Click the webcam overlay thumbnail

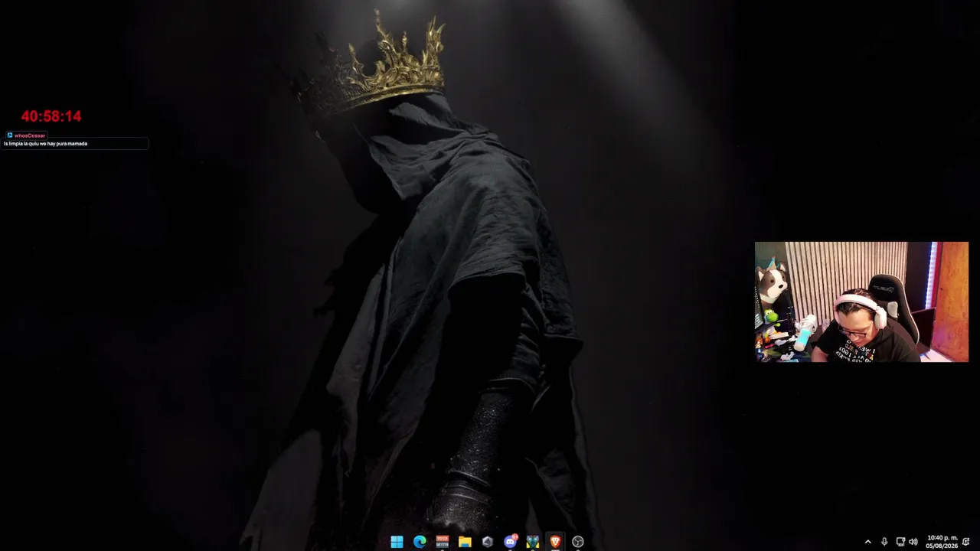(861, 302)
